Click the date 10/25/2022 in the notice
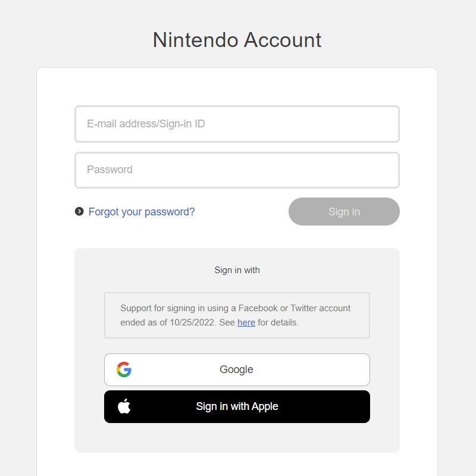This screenshot has height=476, width=476. [x=192, y=322]
